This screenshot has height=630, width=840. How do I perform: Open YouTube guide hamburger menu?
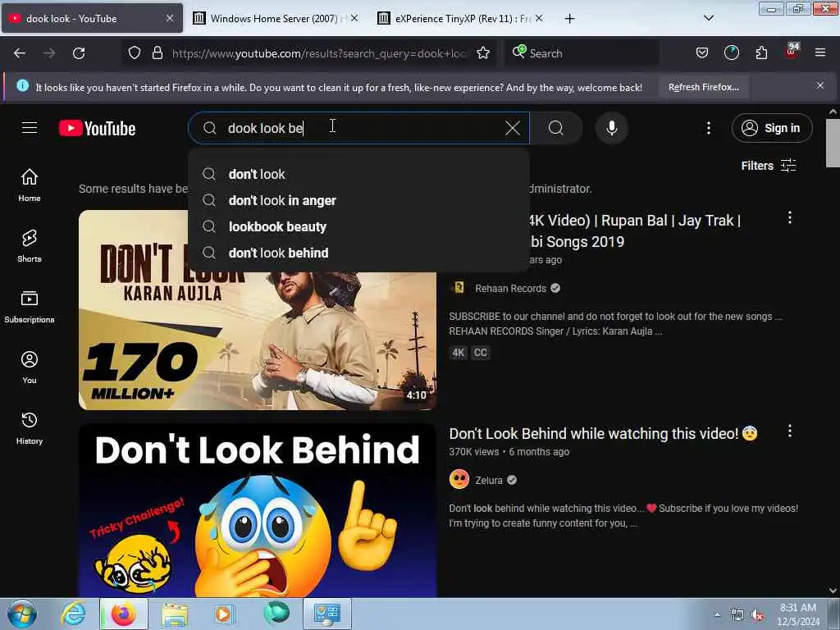pos(30,128)
